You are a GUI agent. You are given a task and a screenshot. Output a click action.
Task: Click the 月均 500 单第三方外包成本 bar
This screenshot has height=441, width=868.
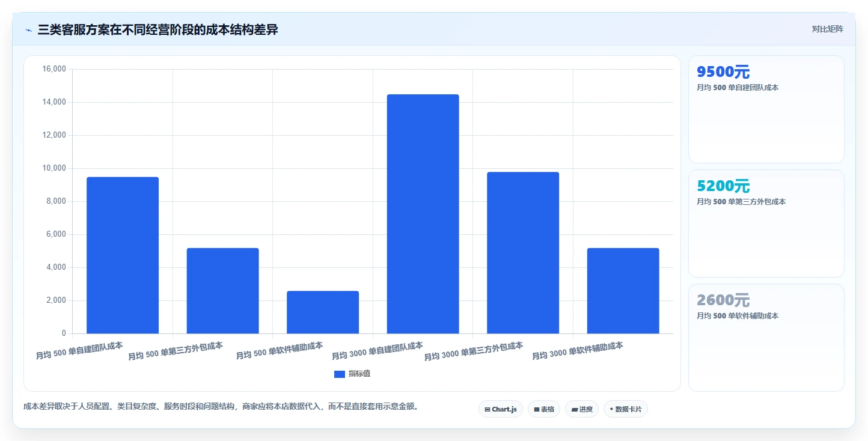click(222, 291)
